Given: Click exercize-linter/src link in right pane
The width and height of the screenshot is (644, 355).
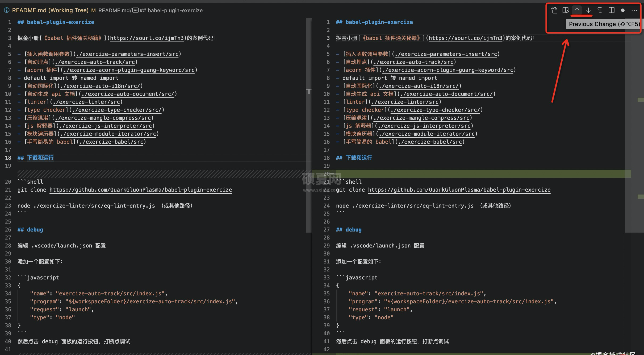Looking at the screenshot, I should point(405,102).
